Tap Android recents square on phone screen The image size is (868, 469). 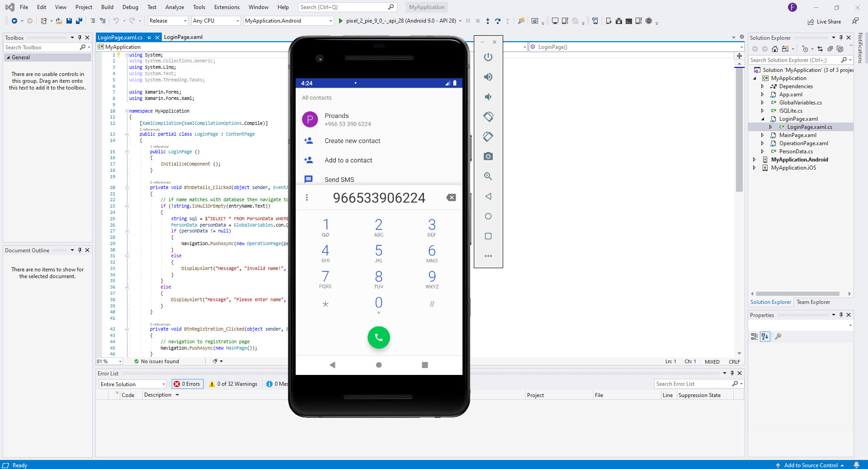425,365
